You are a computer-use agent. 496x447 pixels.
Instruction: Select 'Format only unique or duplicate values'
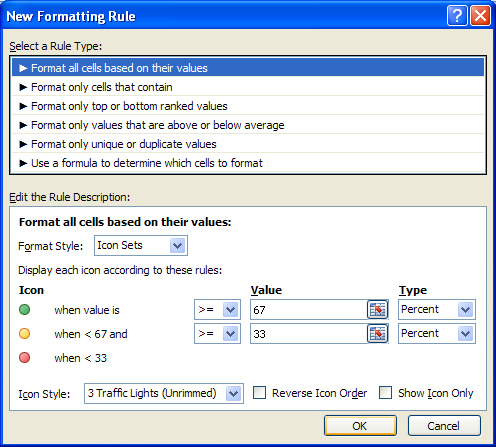click(248, 144)
